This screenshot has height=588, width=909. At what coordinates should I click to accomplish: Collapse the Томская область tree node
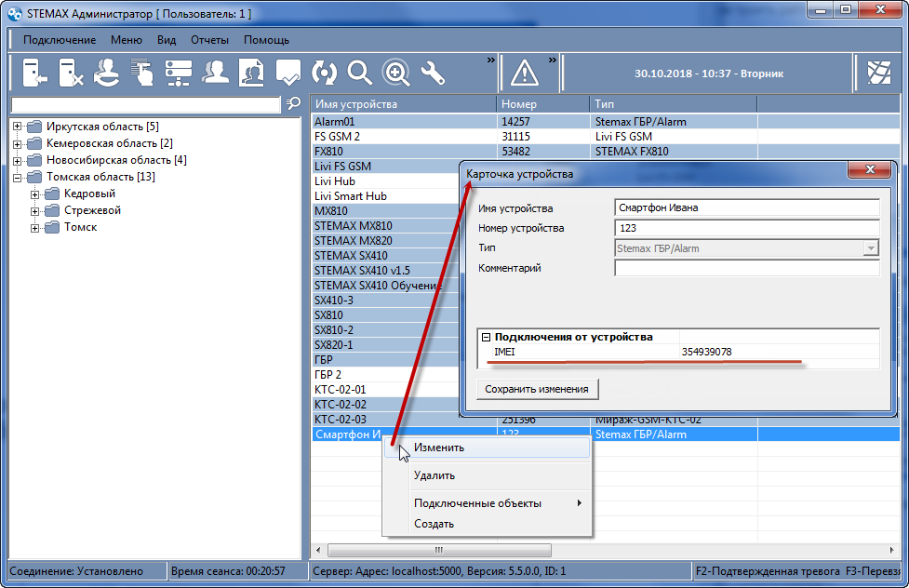point(18,177)
